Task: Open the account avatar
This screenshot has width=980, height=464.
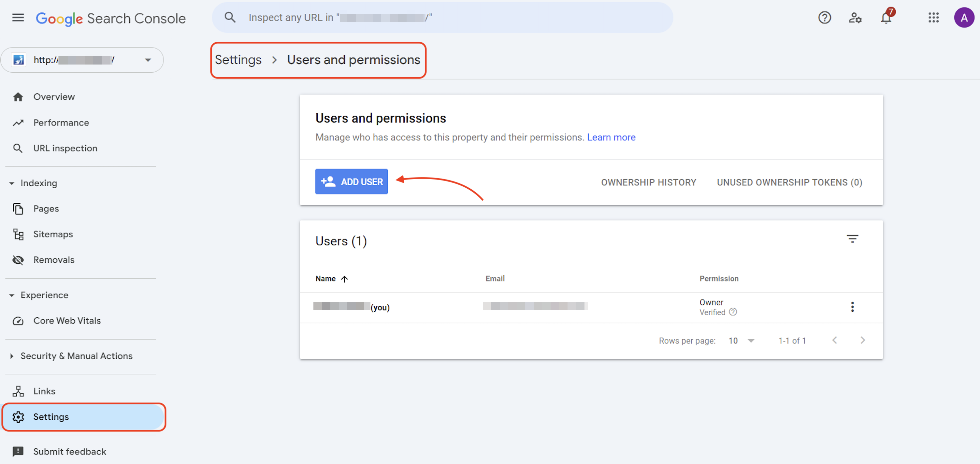Action: 964,18
